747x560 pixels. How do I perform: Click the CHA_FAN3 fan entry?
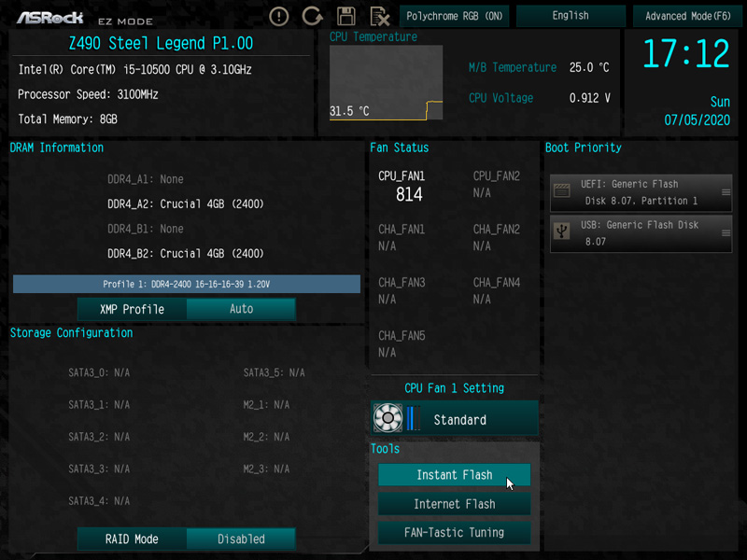[x=402, y=291]
